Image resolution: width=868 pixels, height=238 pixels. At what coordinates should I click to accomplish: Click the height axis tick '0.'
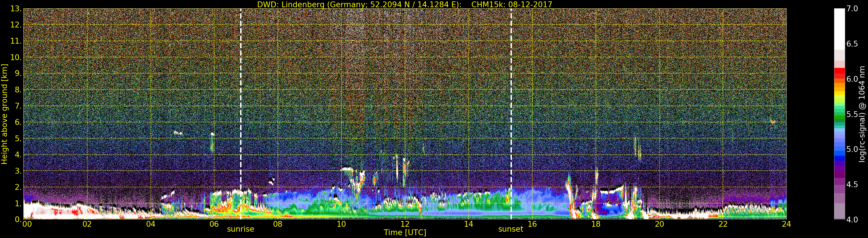[x=18, y=219]
